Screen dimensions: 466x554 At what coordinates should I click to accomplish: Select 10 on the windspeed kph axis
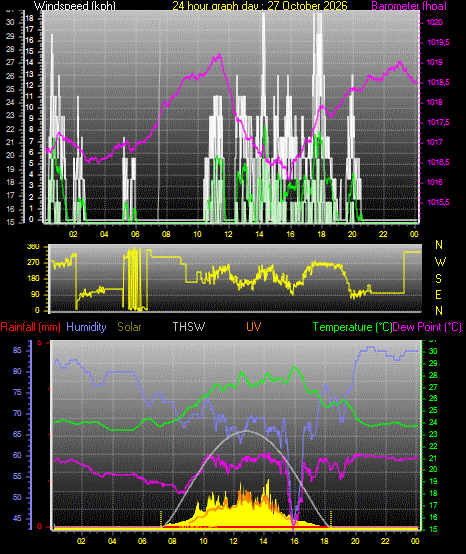[x=30, y=107]
